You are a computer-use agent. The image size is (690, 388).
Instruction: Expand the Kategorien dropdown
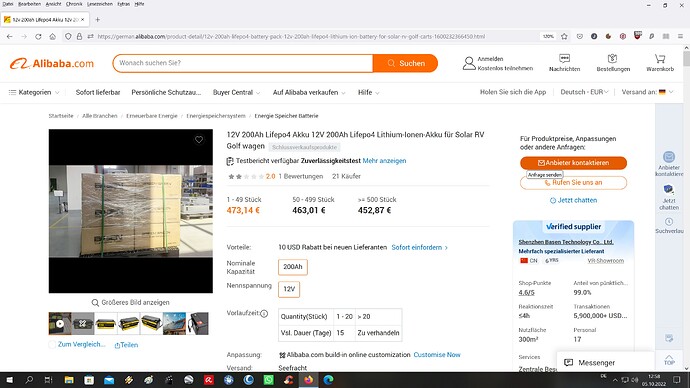tap(34, 92)
